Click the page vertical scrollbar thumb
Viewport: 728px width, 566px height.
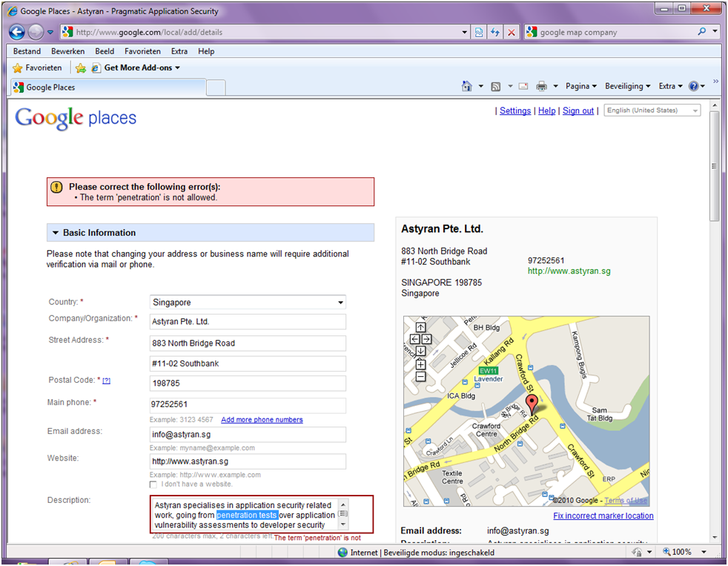(715, 166)
